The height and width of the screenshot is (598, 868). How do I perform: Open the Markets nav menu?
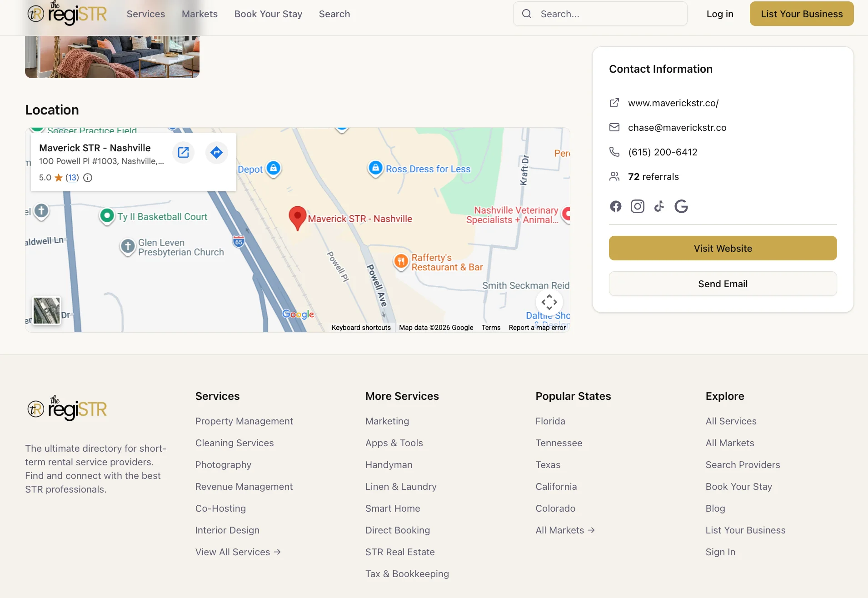point(200,14)
